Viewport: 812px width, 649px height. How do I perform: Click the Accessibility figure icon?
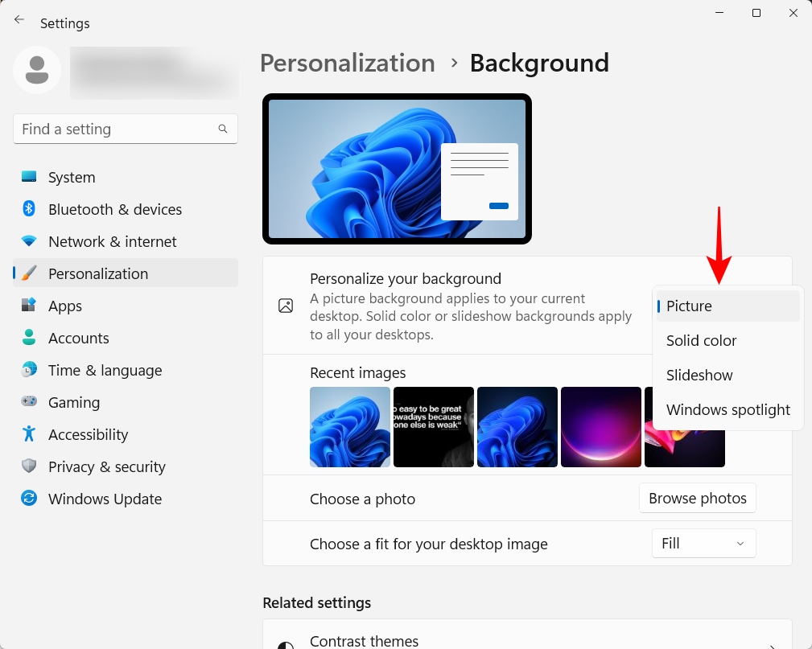coord(29,433)
